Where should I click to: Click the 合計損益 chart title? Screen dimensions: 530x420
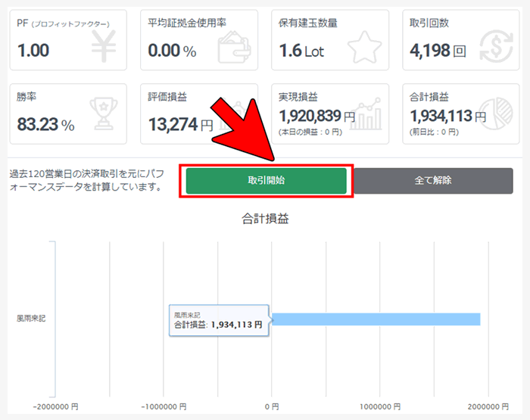tap(265, 219)
